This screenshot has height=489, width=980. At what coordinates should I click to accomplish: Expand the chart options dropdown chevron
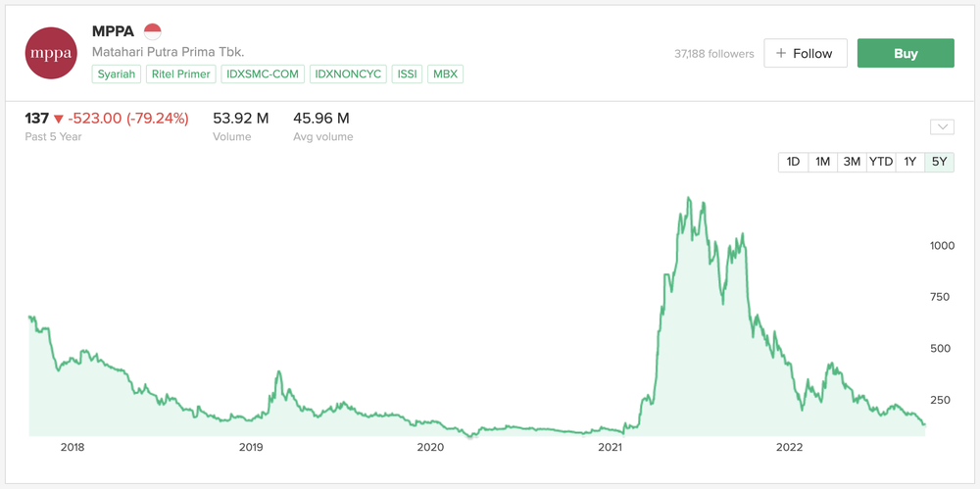pos(942,127)
